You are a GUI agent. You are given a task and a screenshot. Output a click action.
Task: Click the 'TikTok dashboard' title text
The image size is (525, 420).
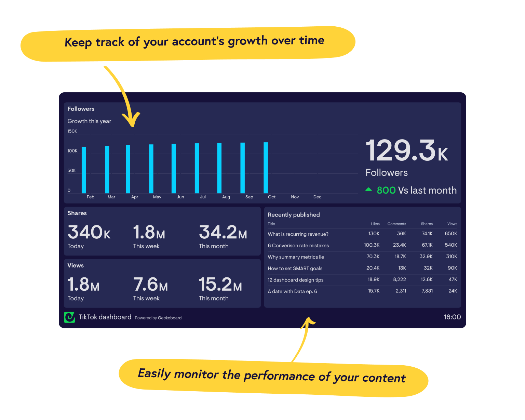pos(105,317)
